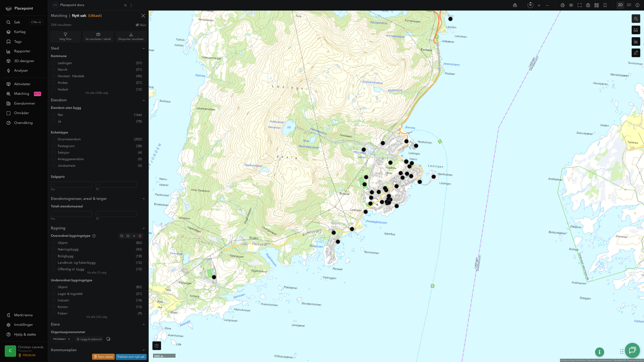Hide results with Skjul toggle

(x=141, y=25)
